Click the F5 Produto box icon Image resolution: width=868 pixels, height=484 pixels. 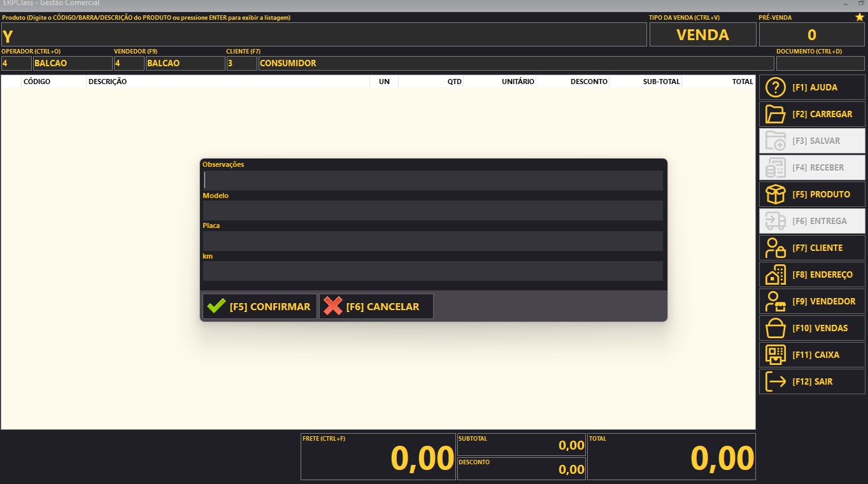[x=775, y=195]
